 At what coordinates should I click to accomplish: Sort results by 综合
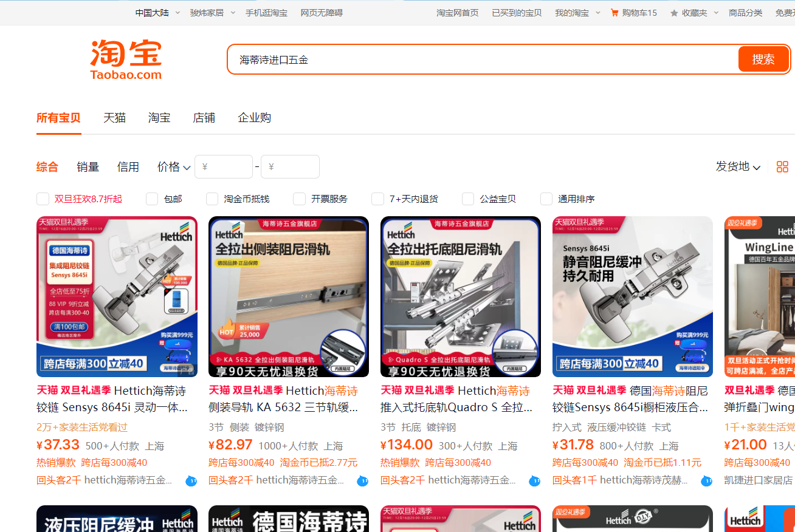point(47,166)
